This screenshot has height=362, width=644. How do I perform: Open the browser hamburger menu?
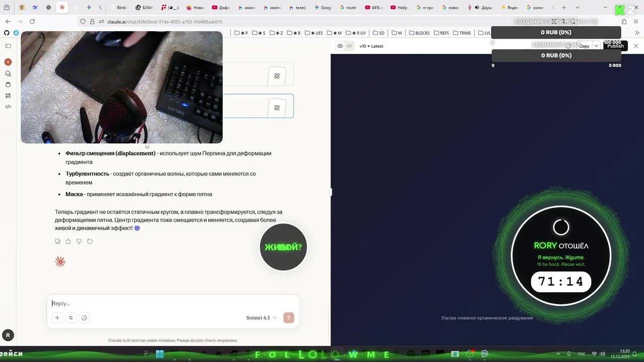(x=637, y=22)
